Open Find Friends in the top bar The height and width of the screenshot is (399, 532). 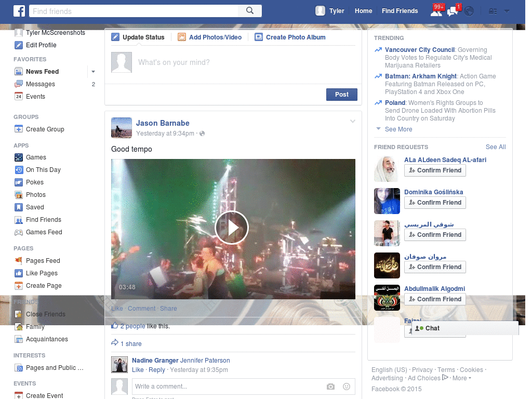pyautogui.click(x=400, y=11)
